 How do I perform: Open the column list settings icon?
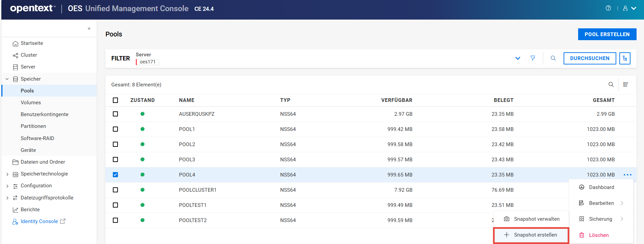pyautogui.click(x=626, y=84)
